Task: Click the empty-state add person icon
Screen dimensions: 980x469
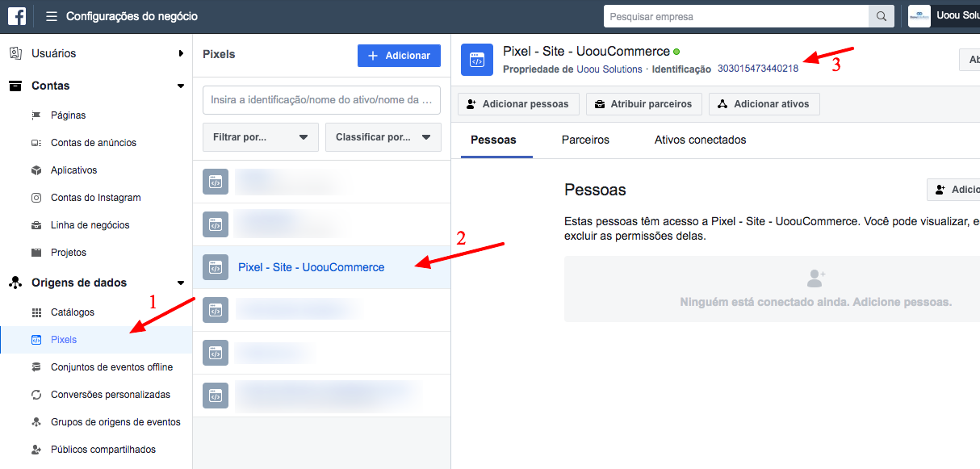Action: pos(816,278)
